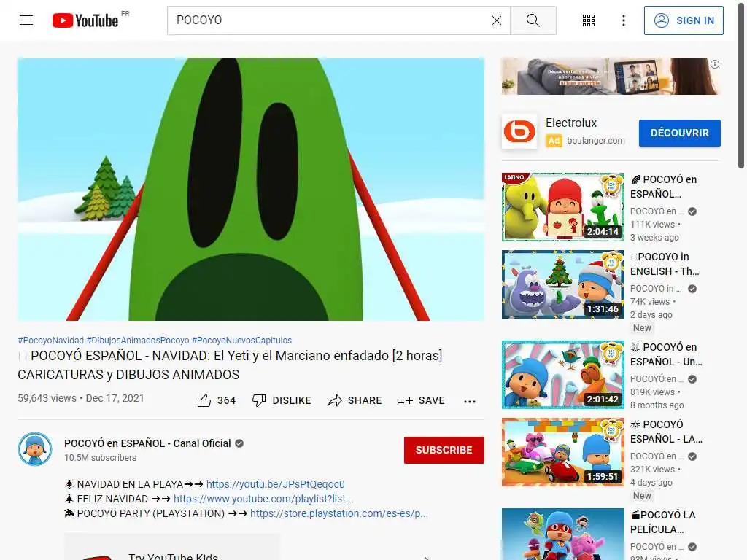Open the youtu.be/JPsPtQeqoc0 link

(275, 484)
